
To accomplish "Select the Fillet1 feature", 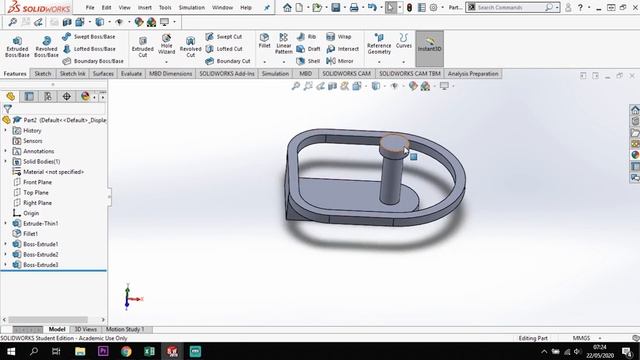I will coord(25,234).
